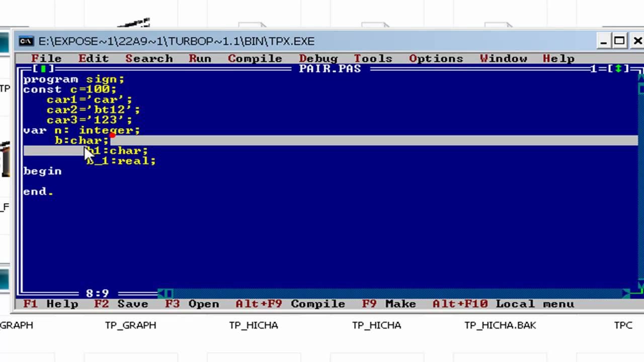Open the Window menu
This screenshot has width=644, height=362.
coord(503,58)
